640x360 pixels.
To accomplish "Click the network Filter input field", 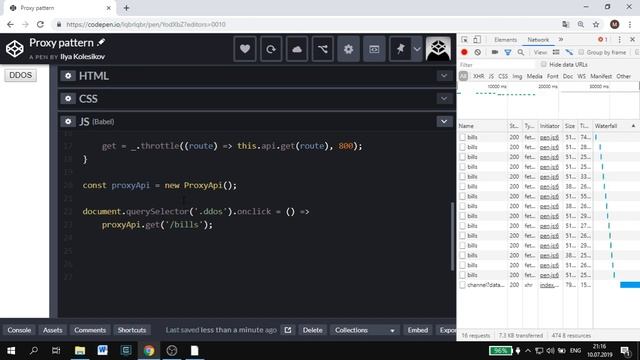I will pos(496,65).
